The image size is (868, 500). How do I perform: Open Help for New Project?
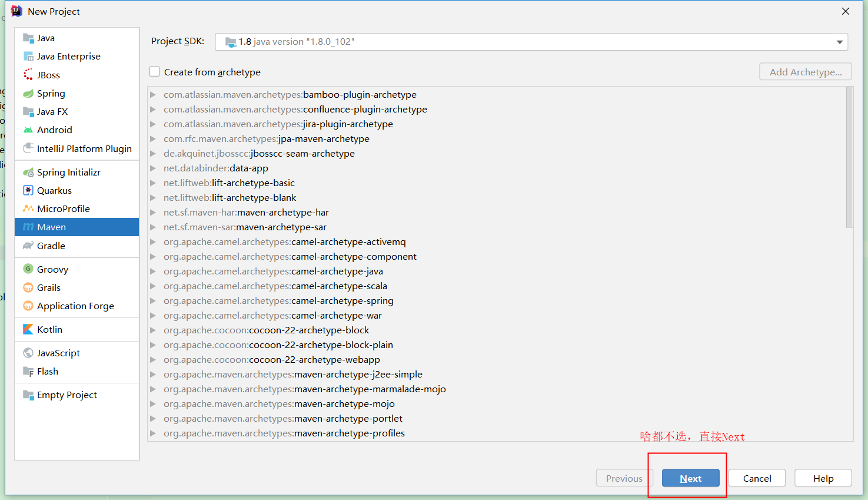click(x=823, y=478)
